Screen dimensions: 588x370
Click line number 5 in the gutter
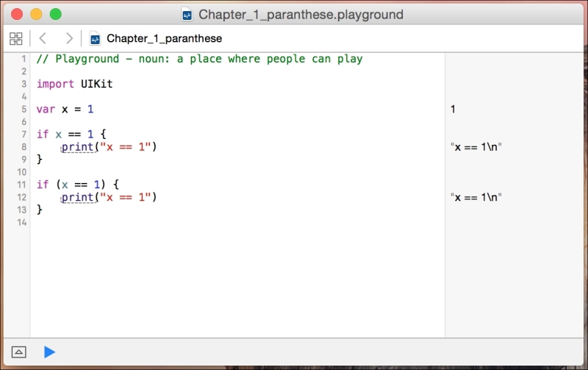point(24,109)
